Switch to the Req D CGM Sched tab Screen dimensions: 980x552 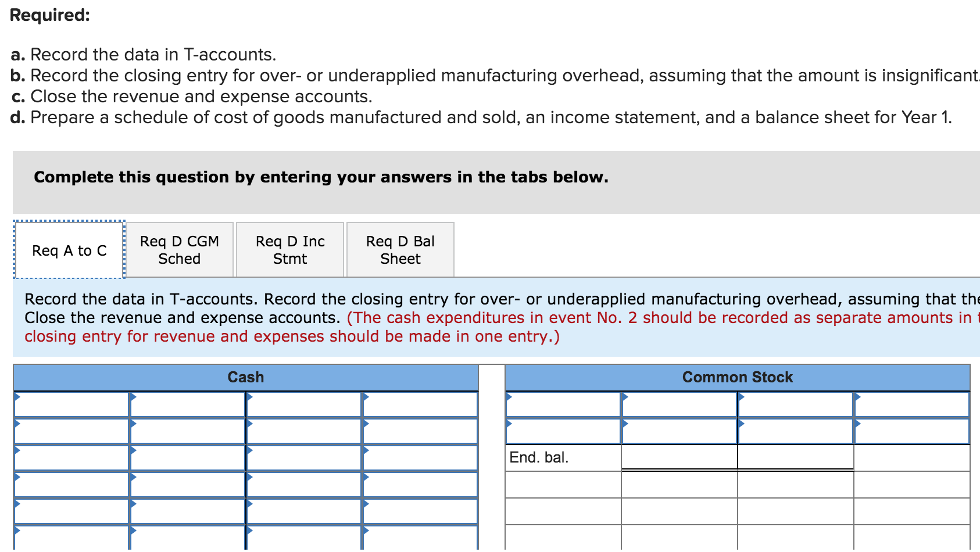pyautogui.click(x=179, y=249)
